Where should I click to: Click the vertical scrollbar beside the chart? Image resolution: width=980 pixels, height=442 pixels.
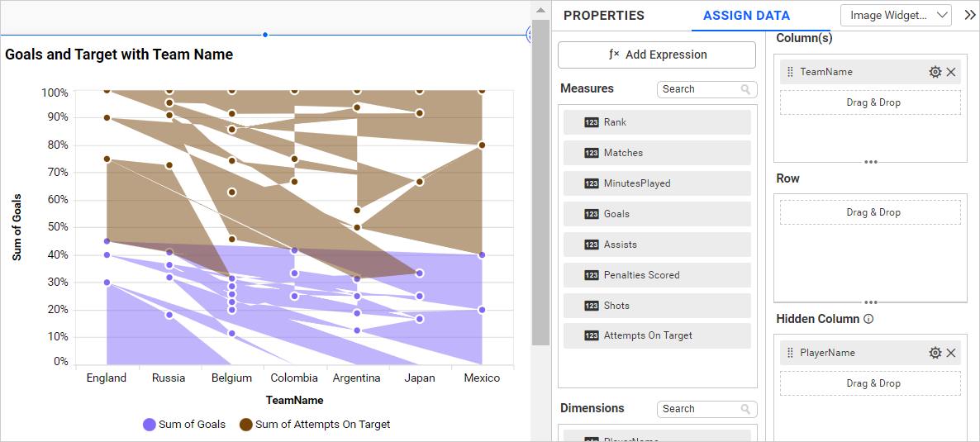point(540,182)
